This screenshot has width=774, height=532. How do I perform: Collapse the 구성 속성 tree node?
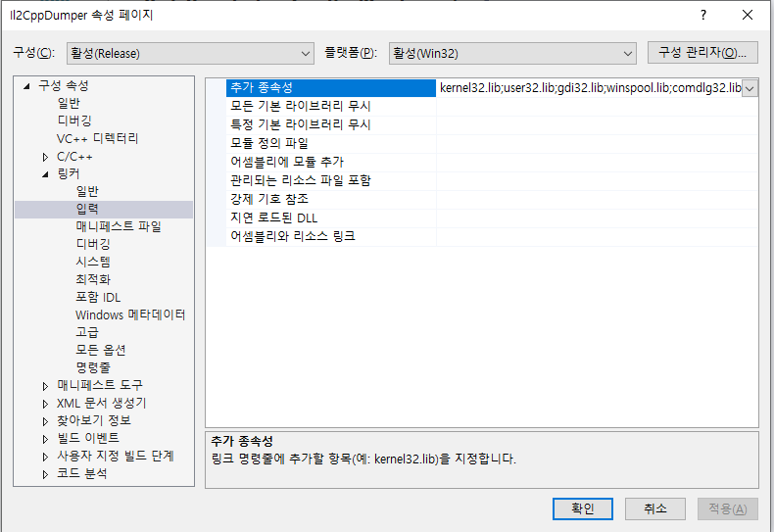[x=26, y=86]
